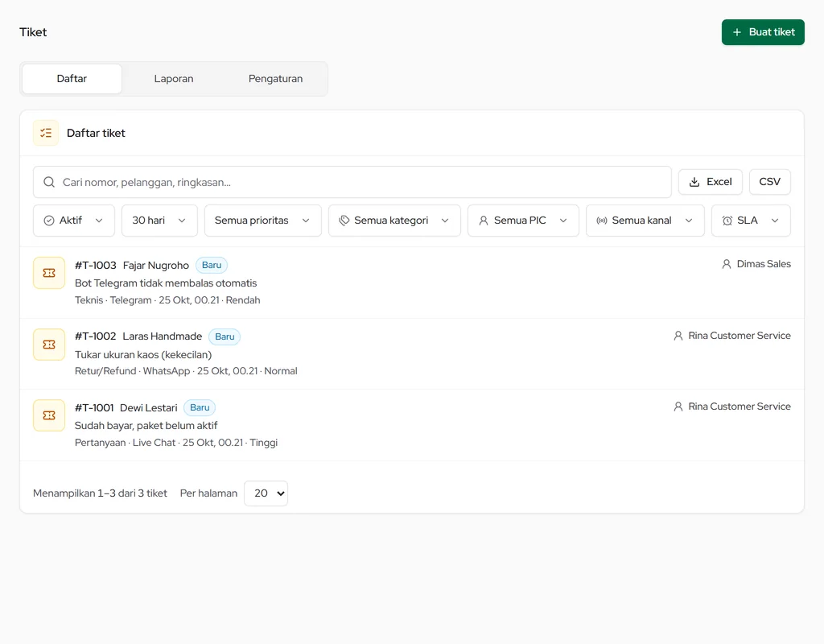Open the 30 hari period dropdown
824x644 pixels.
coord(159,221)
